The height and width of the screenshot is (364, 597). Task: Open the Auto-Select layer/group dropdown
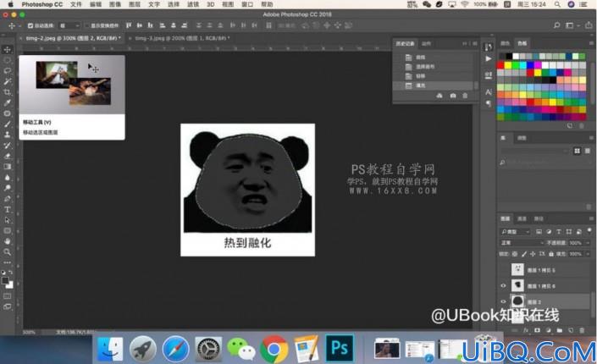pyautogui.click(x=69, y=25)
